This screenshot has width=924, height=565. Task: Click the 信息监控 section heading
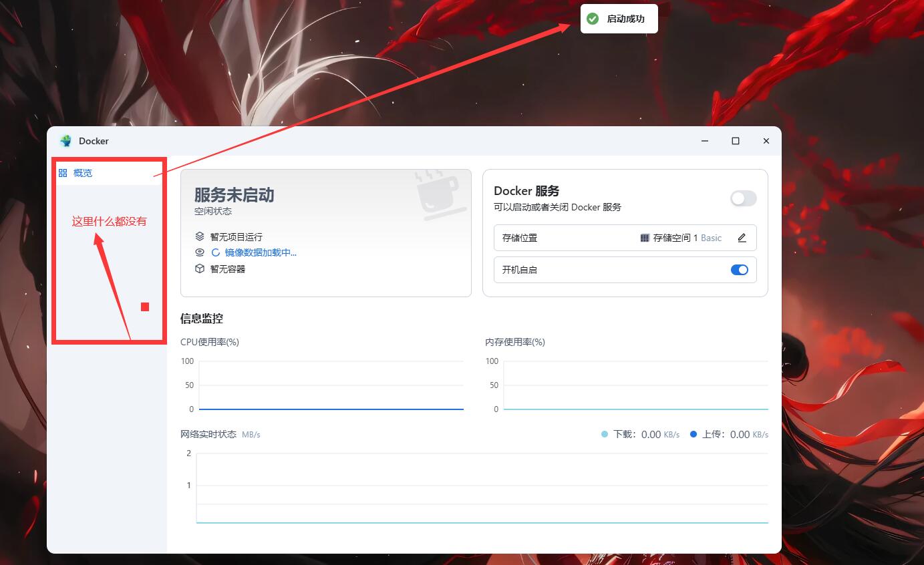click(202, 319)
